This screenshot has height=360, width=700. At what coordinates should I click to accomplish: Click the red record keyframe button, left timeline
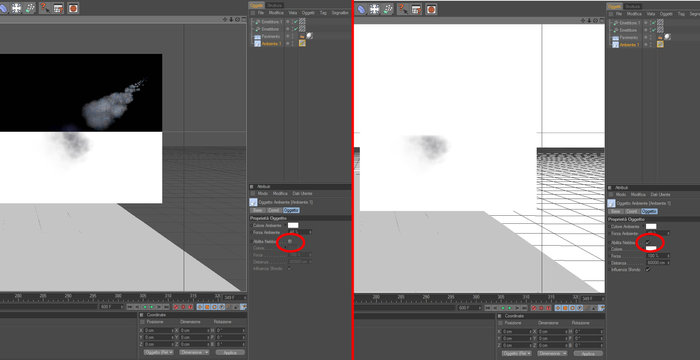click(175, 307)
